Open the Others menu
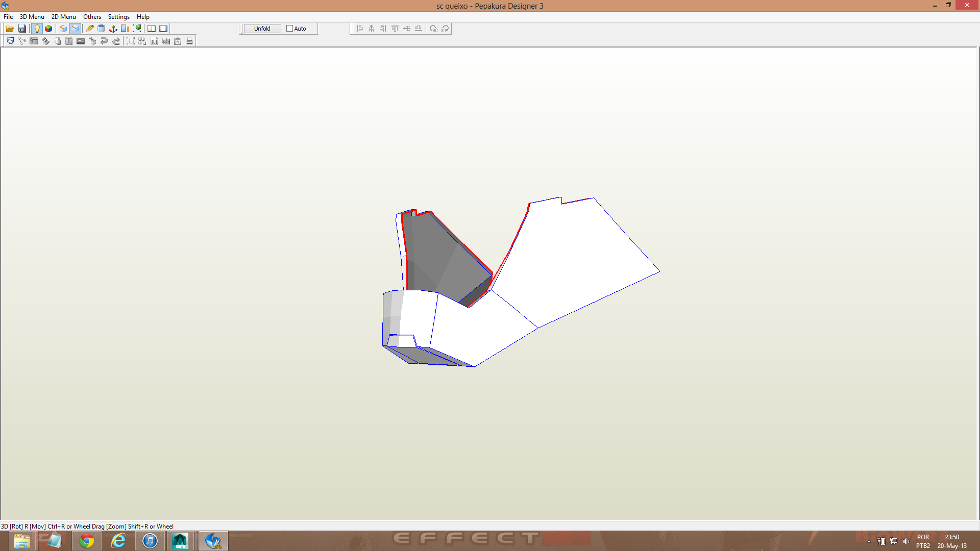The image size is (980, 551). tap(92, 17)
